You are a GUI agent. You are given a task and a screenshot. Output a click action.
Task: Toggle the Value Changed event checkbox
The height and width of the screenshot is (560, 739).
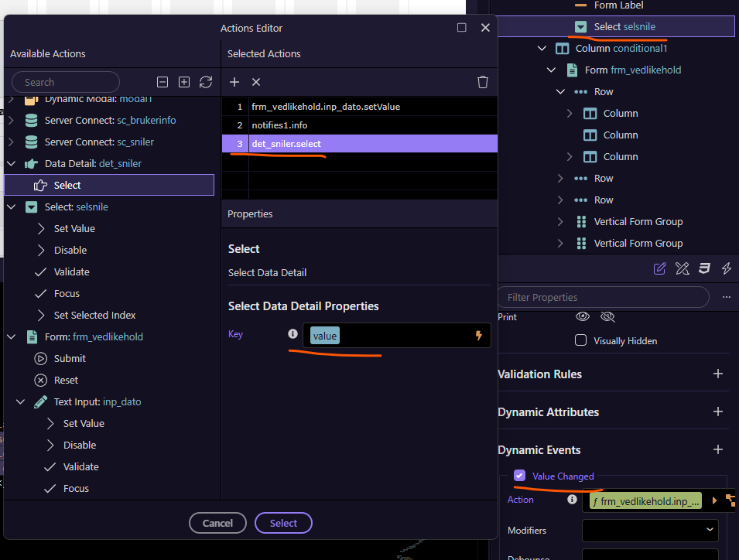tap(519, 475)
